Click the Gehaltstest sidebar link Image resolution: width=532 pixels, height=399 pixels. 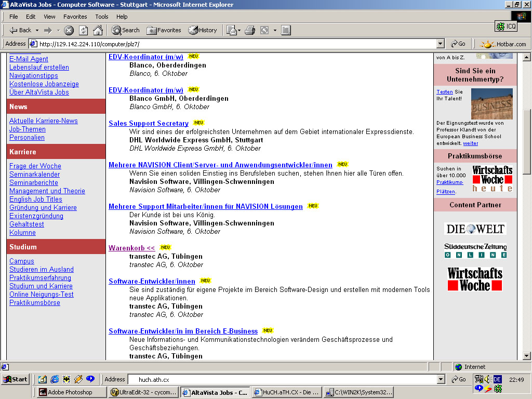click(x=26, y=224)
